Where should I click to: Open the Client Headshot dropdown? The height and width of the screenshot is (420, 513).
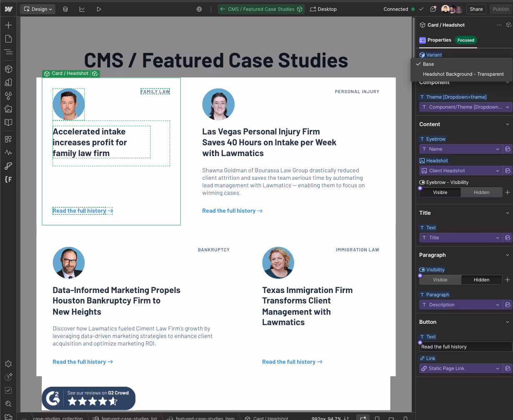(x=461, y=171)
